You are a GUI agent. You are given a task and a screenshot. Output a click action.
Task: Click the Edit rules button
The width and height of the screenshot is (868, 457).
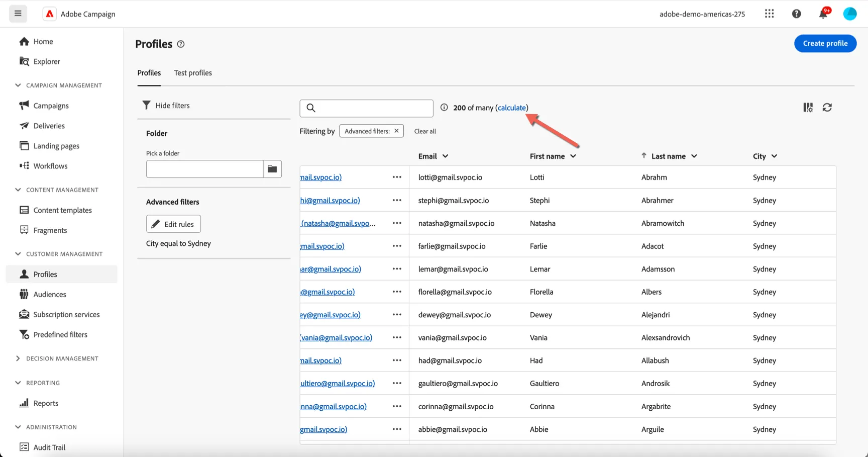click(x=173, y=224)
